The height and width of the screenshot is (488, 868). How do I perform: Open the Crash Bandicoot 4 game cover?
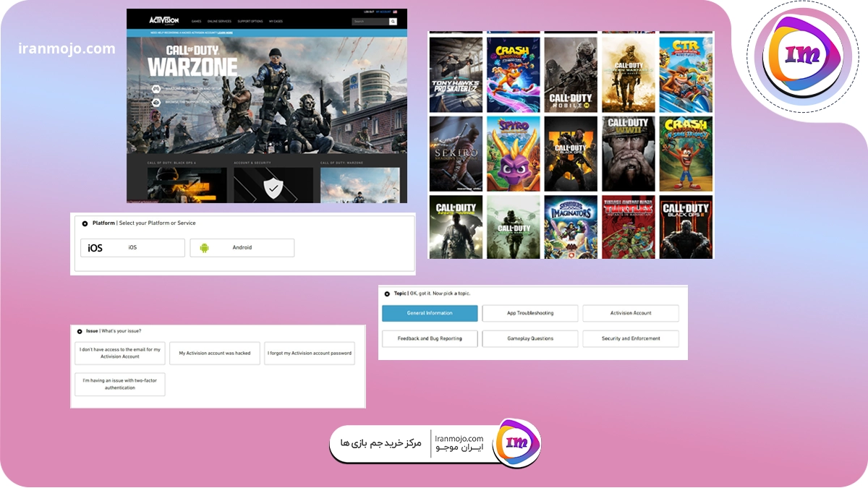point(513,74)
